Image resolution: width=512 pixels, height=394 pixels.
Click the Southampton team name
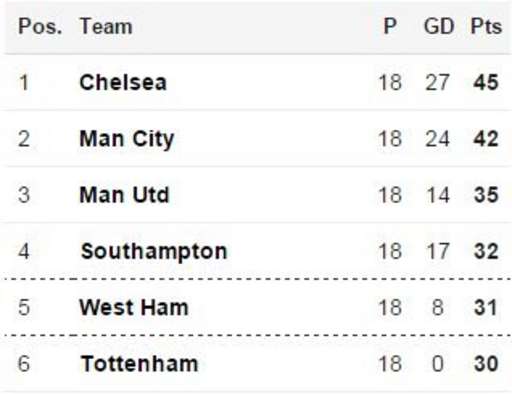[x=154, y=252]
